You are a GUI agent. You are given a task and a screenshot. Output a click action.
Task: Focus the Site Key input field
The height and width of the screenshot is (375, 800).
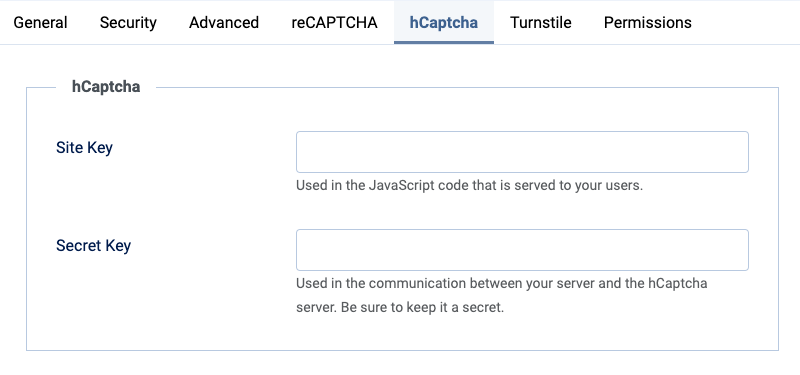click(522, 152)
